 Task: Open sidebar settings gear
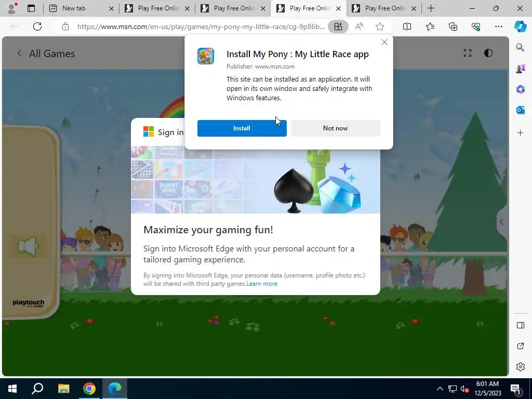pos(520,367)
